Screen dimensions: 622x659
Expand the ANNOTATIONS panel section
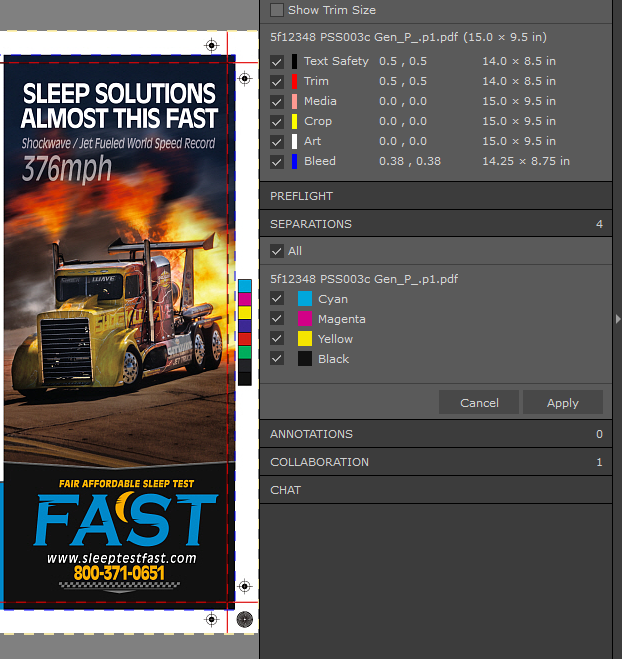(x=436, y=434)
